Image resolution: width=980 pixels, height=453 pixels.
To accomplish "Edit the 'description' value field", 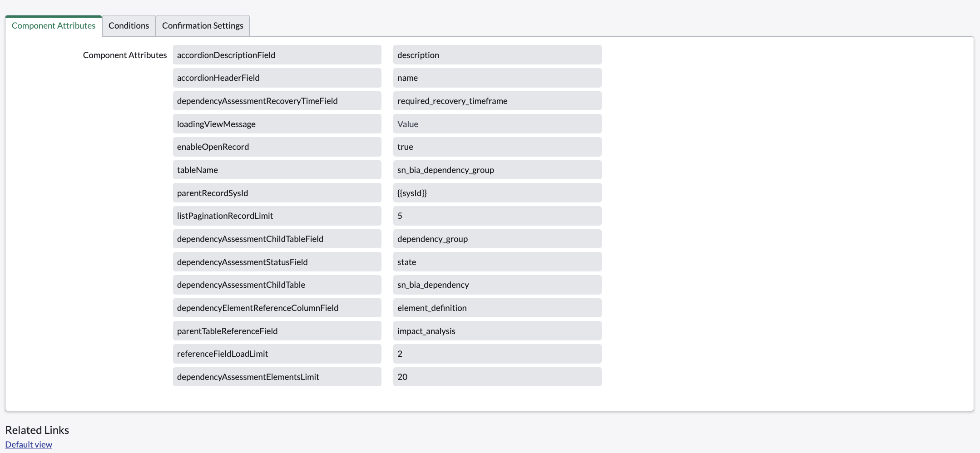I will [497, 54].
